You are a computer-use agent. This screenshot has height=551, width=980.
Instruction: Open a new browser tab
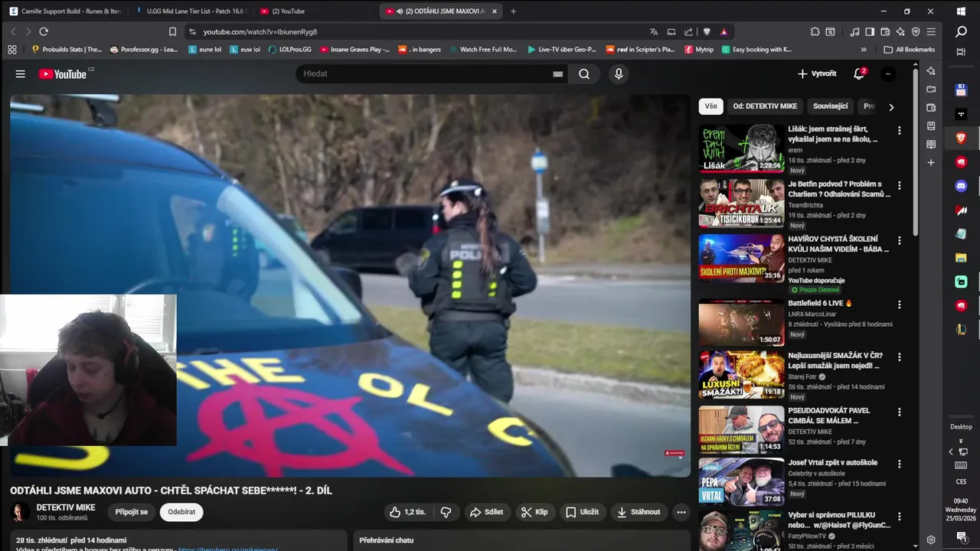pos(513,11)
